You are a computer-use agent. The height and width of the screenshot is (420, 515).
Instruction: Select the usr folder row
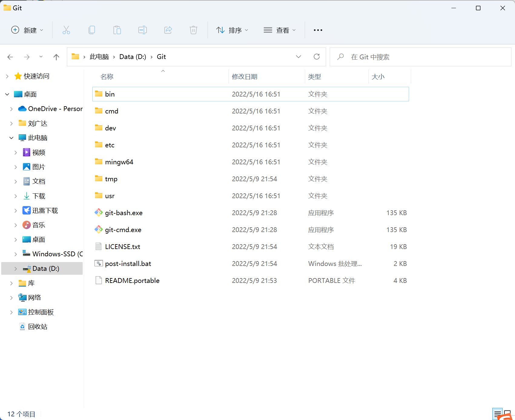[251, 196]
